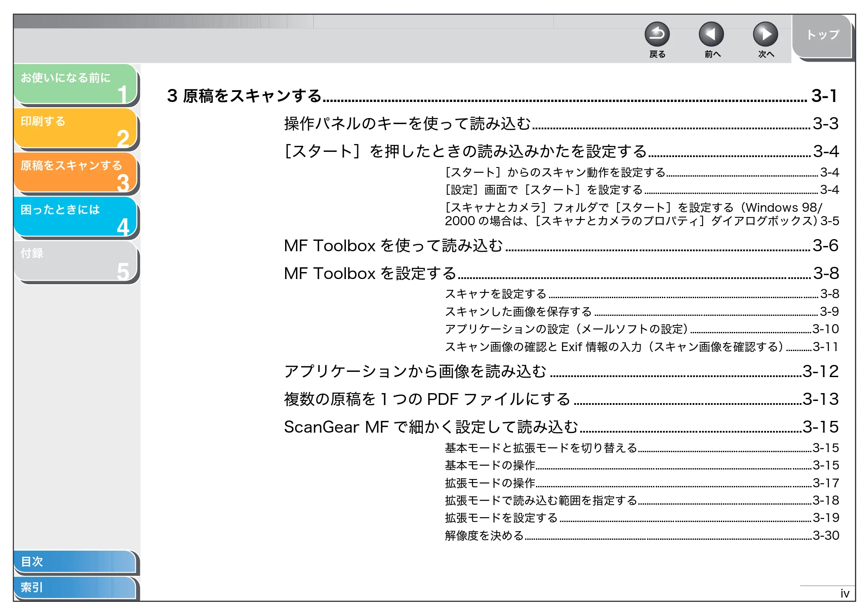This screenshot has height=614, width=868.
Task: Open スキャンした画像を保存する entry
Action: [x=642, y=312]
